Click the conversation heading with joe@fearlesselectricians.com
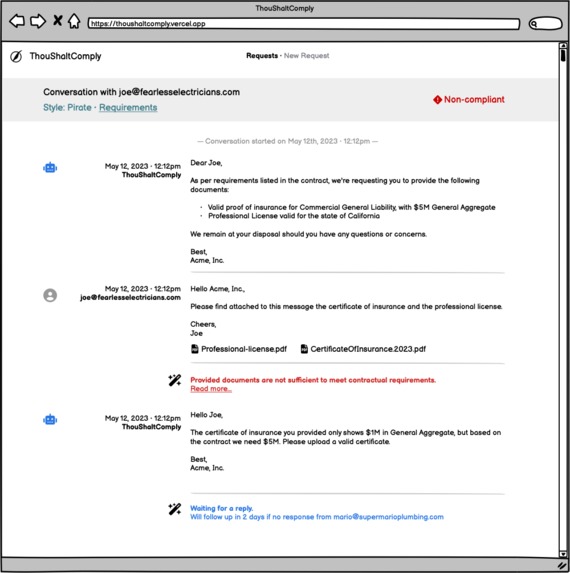 point(141,92)
